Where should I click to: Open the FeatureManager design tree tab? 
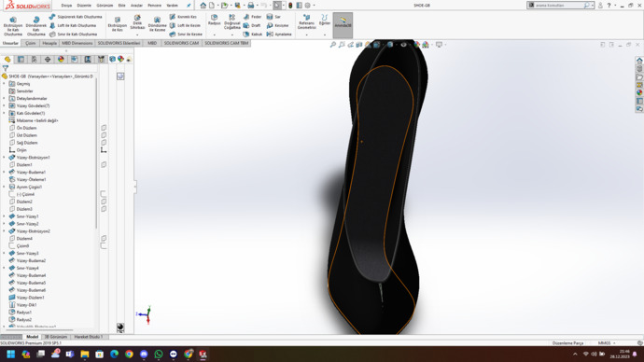click(7, 60)
